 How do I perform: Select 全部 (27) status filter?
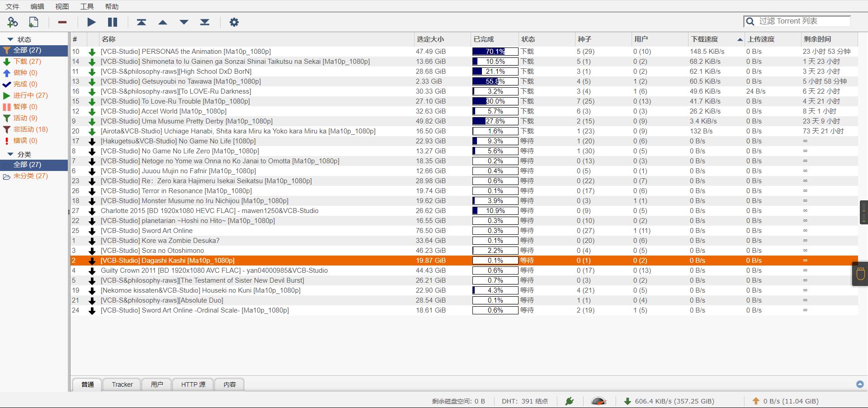click(34, 50)
